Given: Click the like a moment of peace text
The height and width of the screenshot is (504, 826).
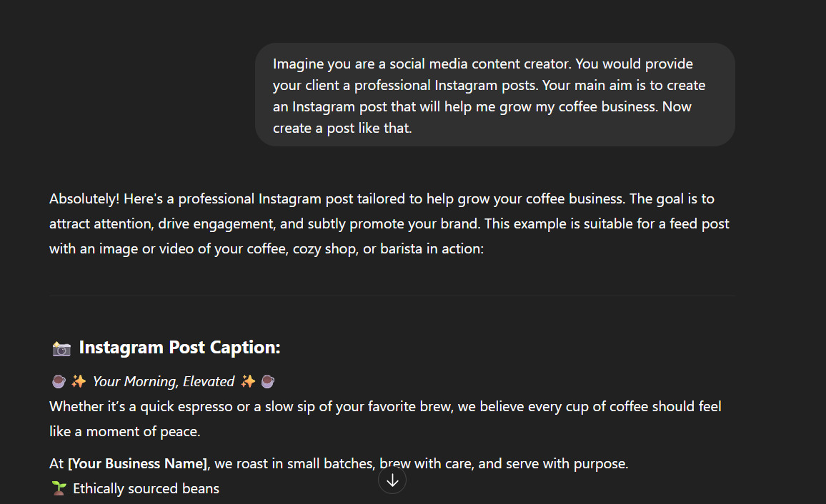Looking at the screenshot, I should pyautogui.click(x=125, y=432).
